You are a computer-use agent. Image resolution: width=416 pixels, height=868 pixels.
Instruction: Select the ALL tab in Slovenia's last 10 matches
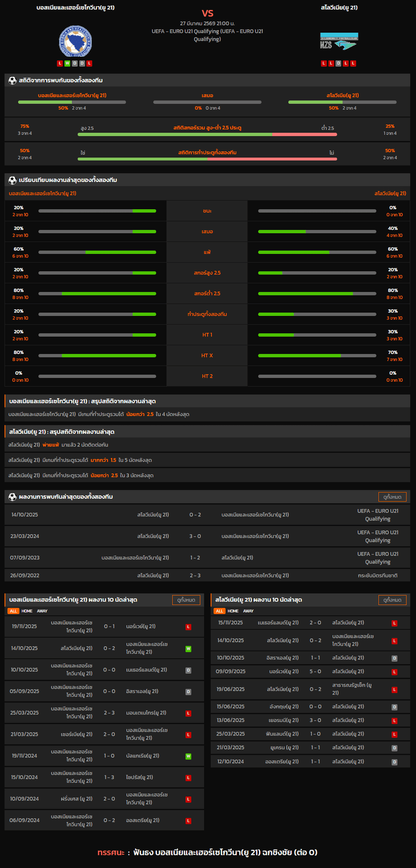219,611
